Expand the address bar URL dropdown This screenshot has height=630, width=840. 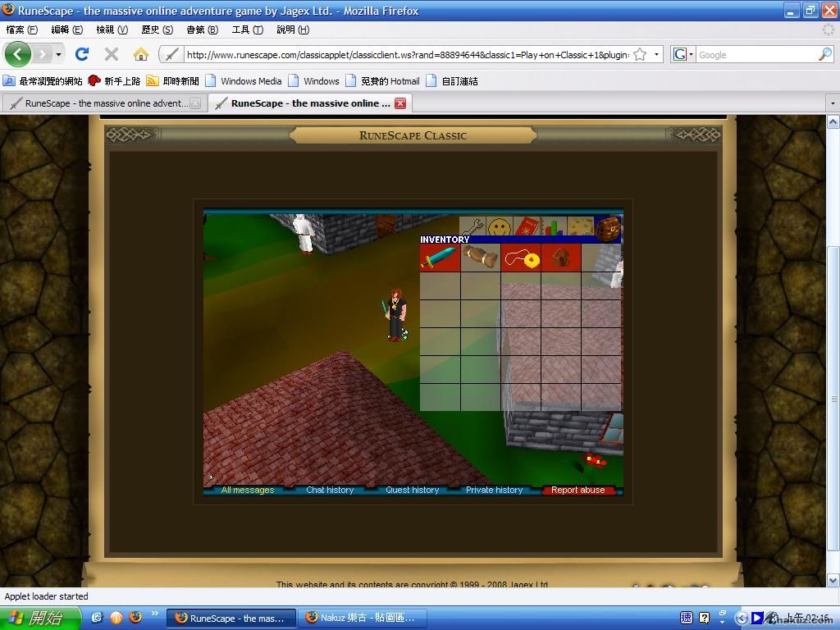pyautogui.click(x=656, y=54)
